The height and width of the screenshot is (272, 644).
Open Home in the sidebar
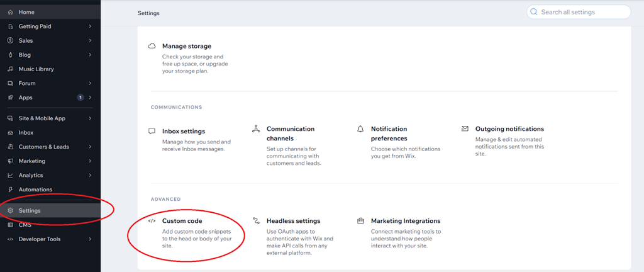(50, 13)
